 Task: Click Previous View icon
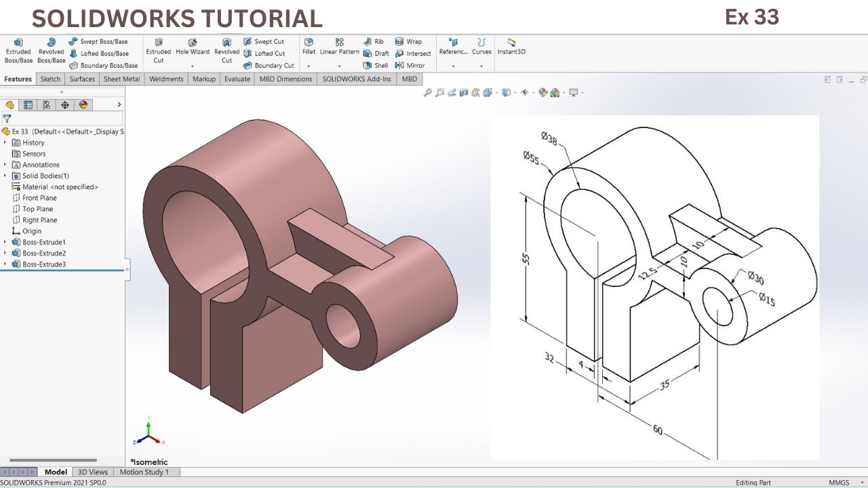(x=452, y=92)
